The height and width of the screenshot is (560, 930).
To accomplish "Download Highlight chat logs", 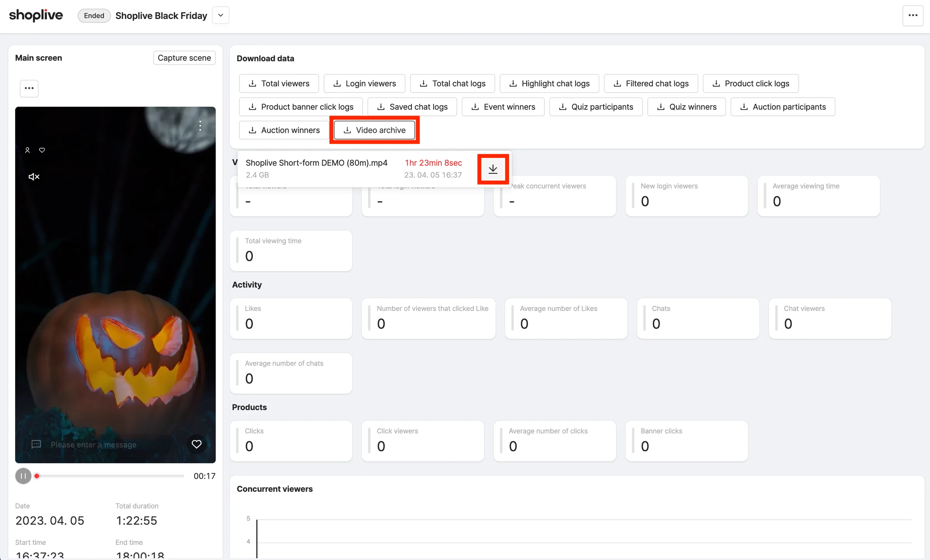I will coord(549,84).
